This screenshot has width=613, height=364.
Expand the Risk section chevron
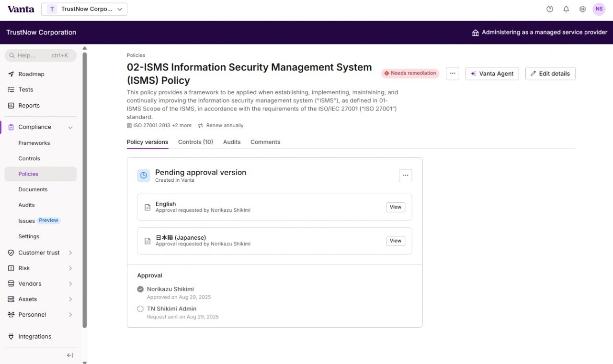pos(70,268)
